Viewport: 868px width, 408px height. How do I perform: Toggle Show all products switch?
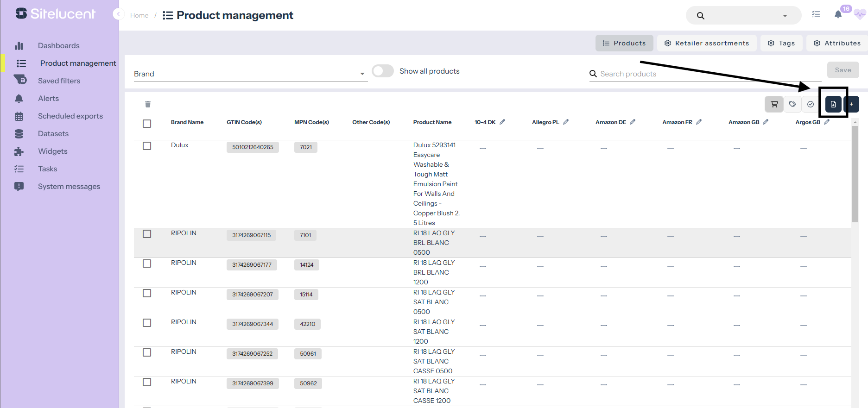[x=383, y=71]
